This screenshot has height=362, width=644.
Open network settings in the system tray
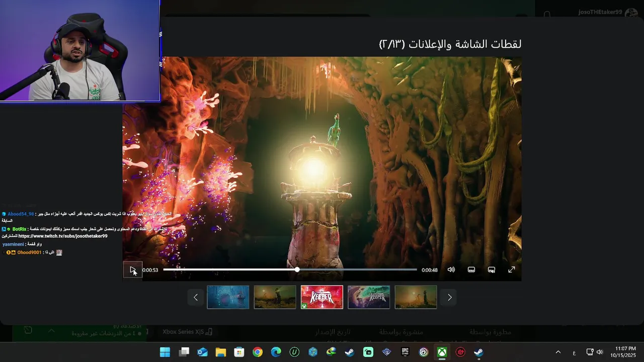coord(590,352)
